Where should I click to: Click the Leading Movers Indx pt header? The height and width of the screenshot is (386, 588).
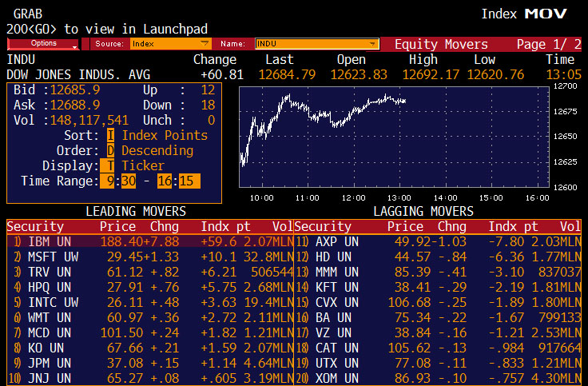tap(225, 227)
